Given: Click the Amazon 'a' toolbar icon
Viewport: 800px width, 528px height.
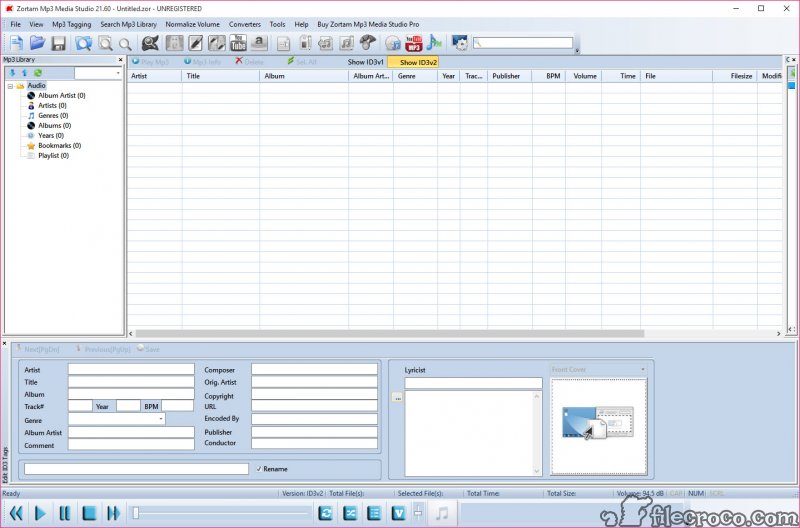Looking at the screenshot, I should tap(259, 43).
